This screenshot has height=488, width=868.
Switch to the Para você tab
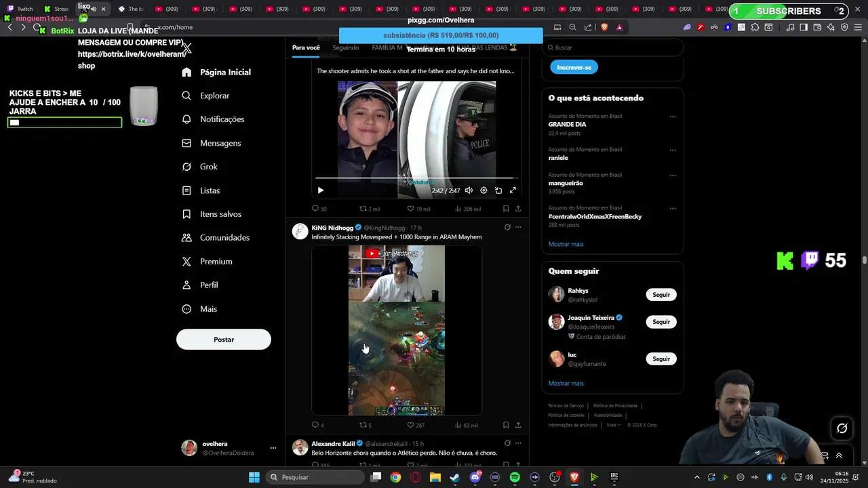click(x=306, y=47)
